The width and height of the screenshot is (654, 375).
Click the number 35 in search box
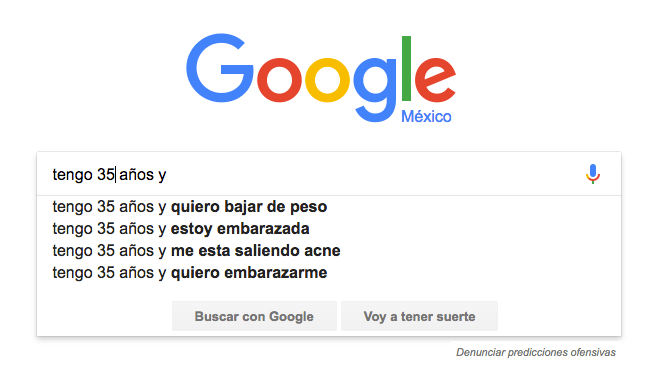click(x=106, y=175)
